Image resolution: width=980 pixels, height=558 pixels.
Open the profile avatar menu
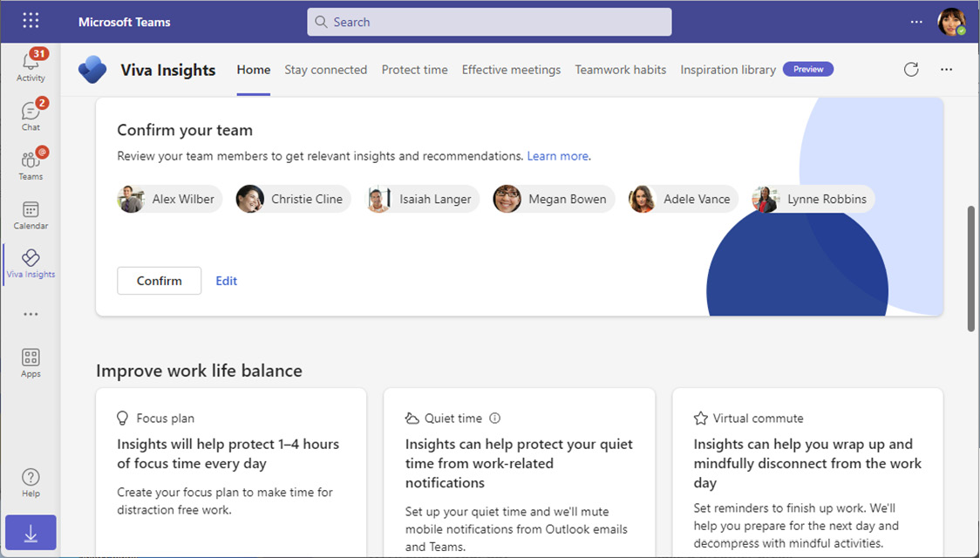tap(951, 22)
